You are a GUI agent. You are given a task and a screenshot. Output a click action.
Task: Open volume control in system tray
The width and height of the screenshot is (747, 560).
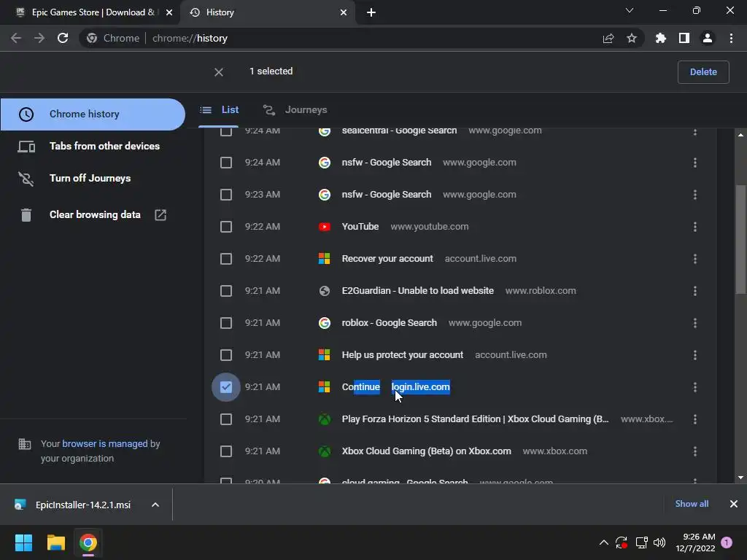tap(659, 542)
